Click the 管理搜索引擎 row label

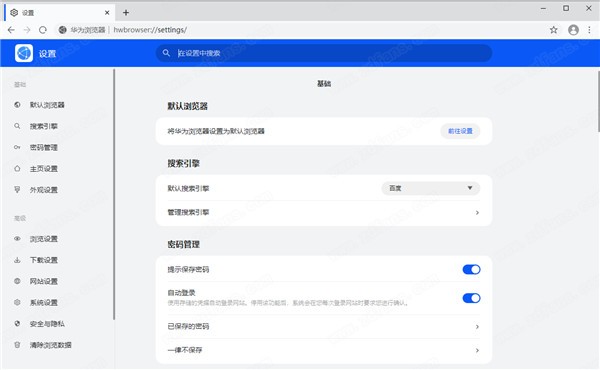click(188, 212)
